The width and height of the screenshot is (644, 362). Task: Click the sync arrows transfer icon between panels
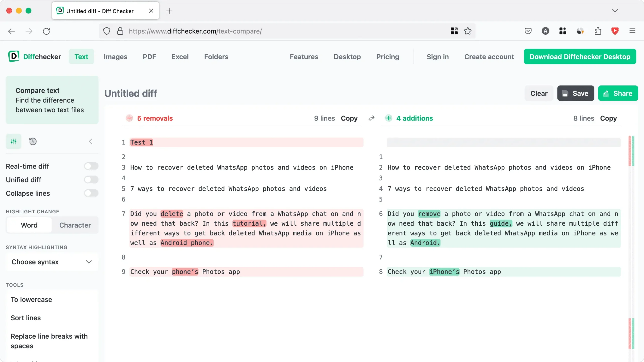coord(371,118)
